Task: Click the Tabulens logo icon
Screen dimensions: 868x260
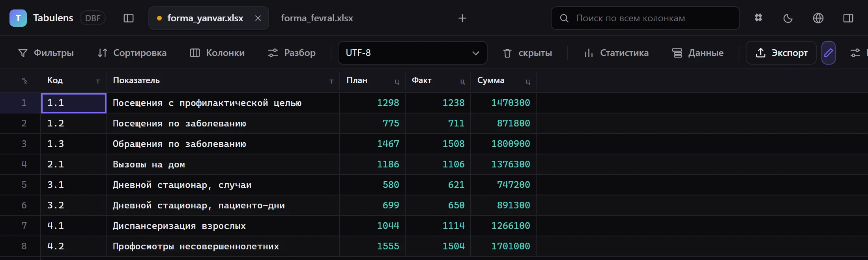Action: coord(18,18)
